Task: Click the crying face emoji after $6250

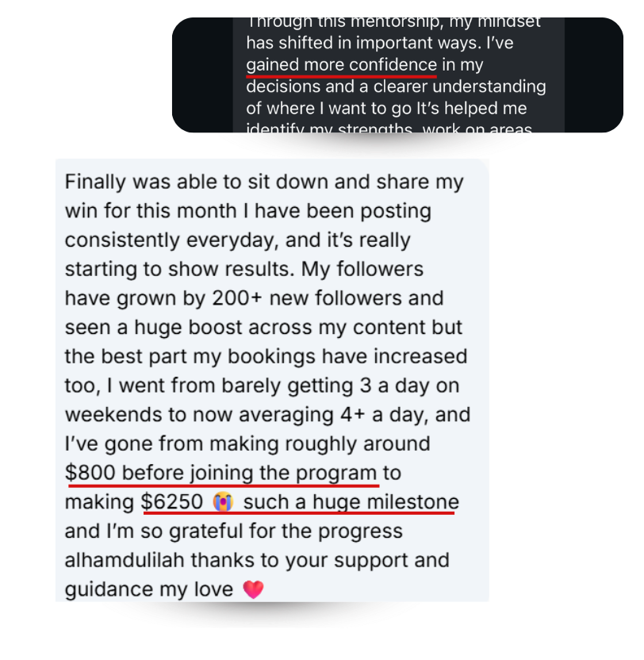Action: click(223, 502)
